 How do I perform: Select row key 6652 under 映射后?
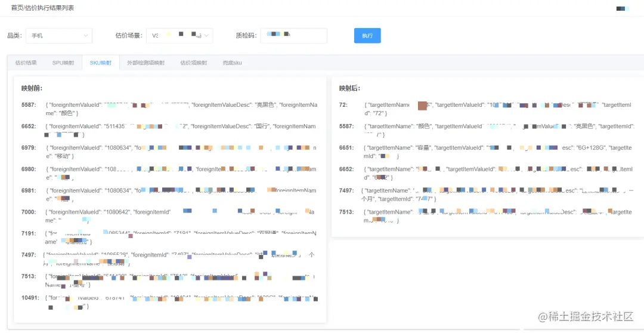[x=346, y=169]
